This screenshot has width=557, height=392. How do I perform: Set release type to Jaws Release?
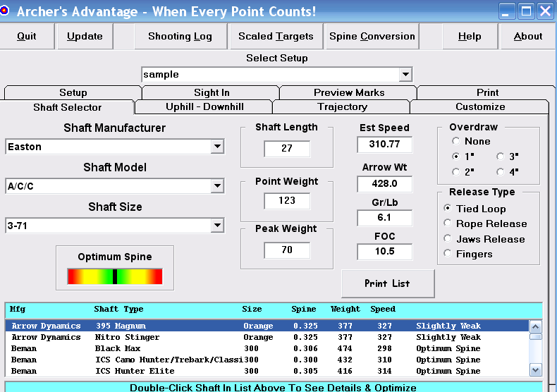[448, 239]
